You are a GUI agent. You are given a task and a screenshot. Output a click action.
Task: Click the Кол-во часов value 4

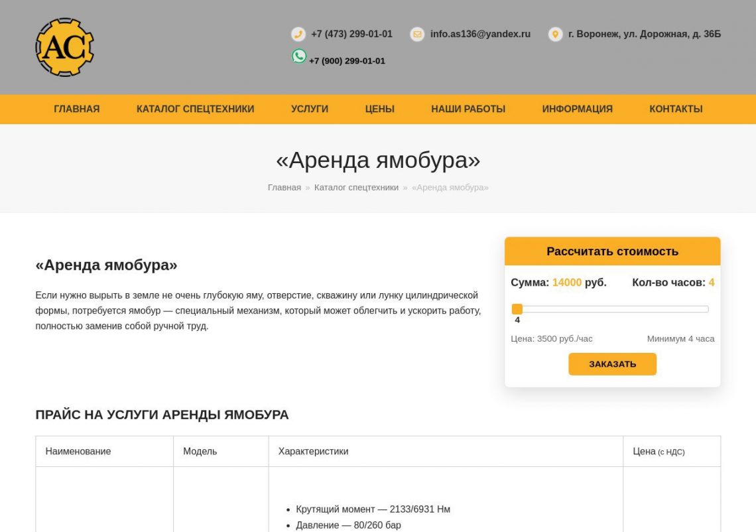point(711,283)
